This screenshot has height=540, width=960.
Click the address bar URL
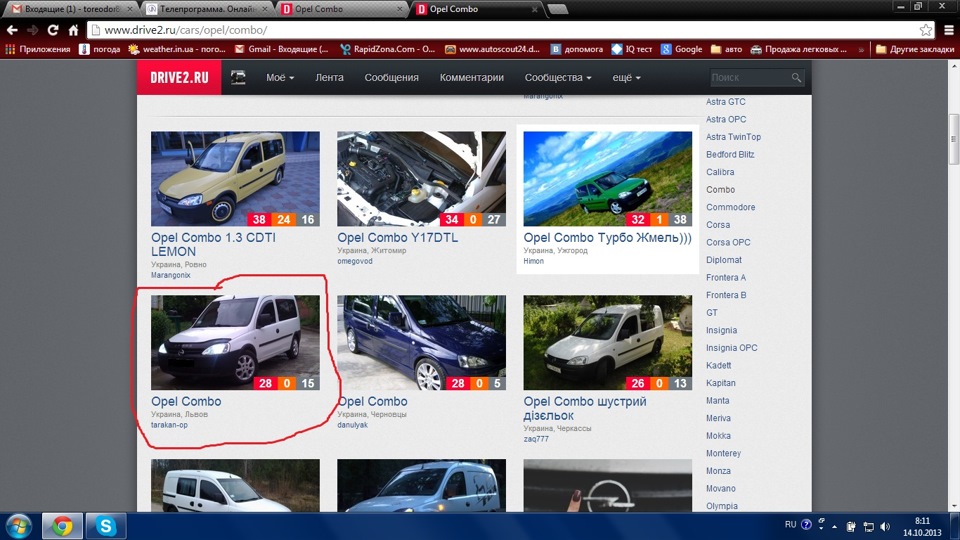pos(186,30)
